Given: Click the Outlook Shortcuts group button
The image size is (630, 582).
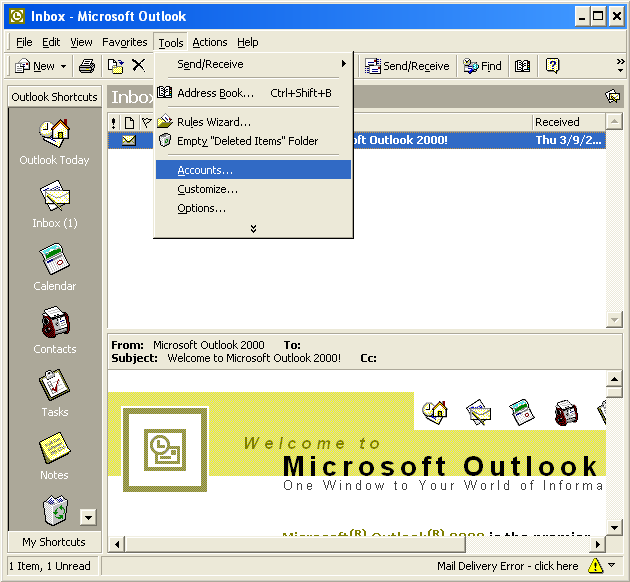Looking at the screenshot, I should click(x=54, y=97).
